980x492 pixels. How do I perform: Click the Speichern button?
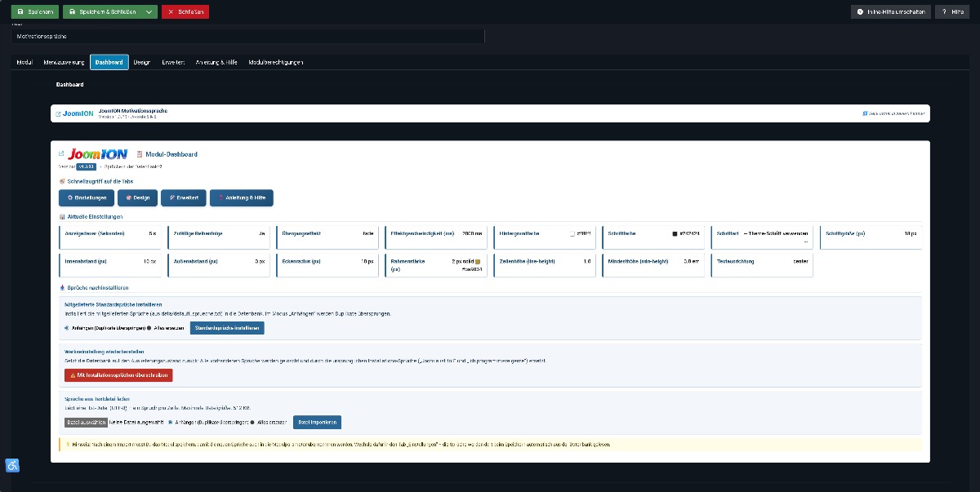point(35,12)
